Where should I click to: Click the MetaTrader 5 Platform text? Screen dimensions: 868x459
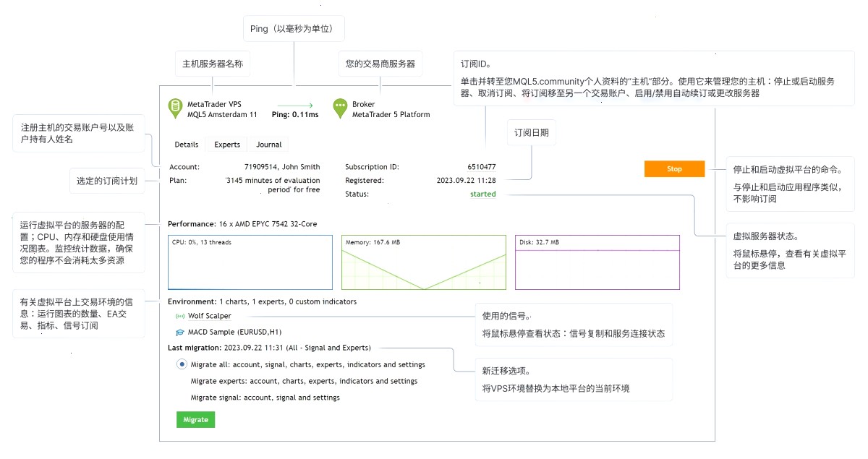click(x=391, y=114)
